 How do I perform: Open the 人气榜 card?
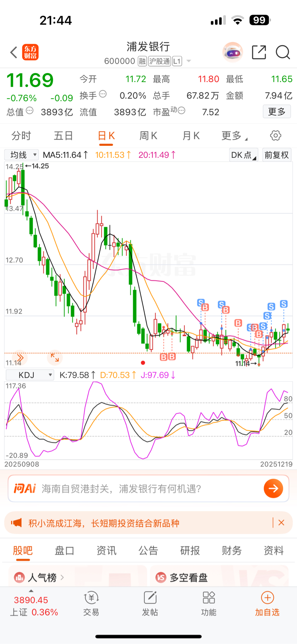pos(77,576)
